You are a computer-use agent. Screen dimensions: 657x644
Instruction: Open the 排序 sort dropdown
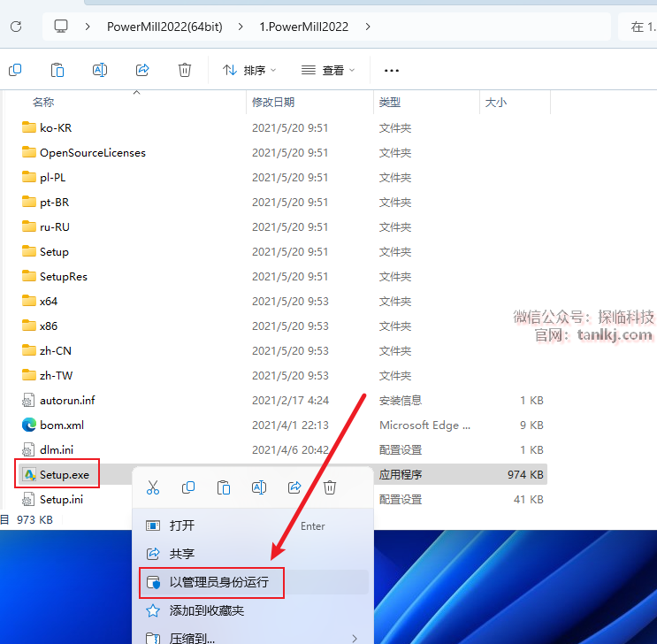point(248,70)
